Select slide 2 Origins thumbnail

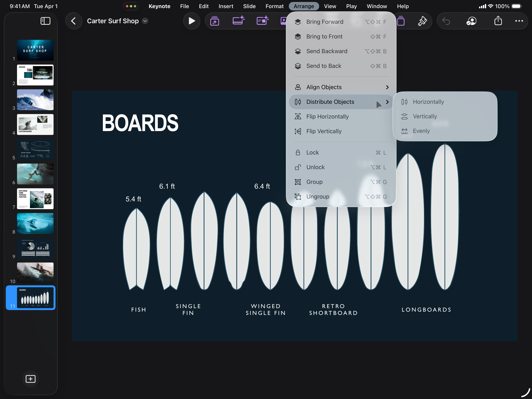click(35, 75)
